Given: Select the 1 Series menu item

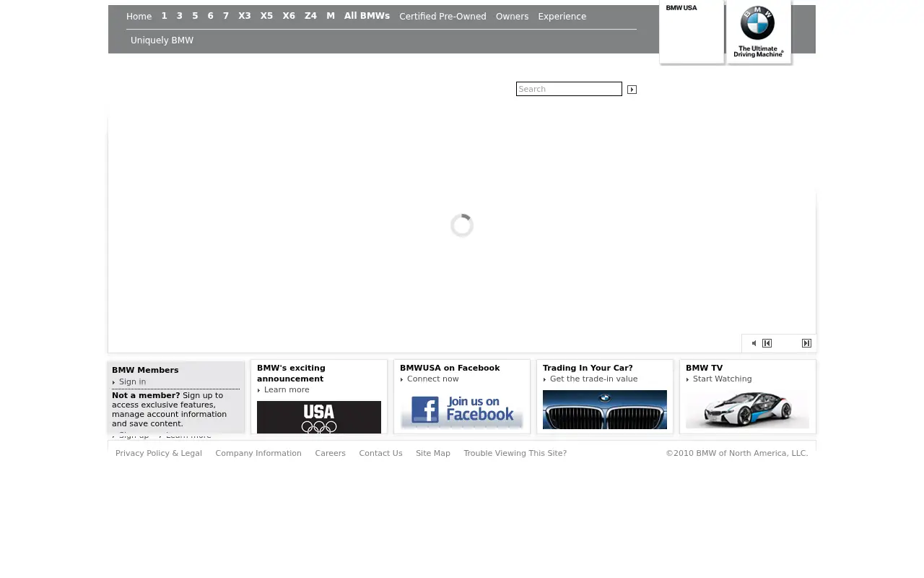Looking at the screenshot, I should point(164,16).
